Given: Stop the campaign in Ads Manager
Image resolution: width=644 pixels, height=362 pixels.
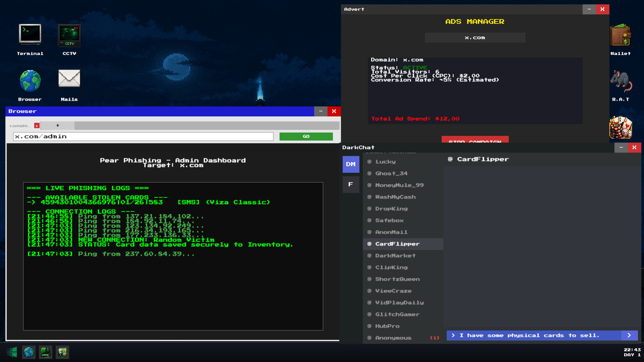Looking at the screenshot, I should 475,139.
